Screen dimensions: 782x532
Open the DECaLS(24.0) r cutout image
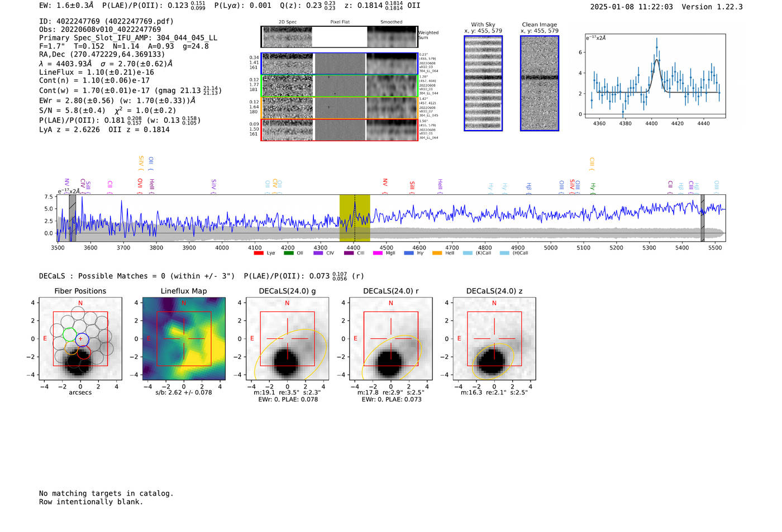[390, 339]
